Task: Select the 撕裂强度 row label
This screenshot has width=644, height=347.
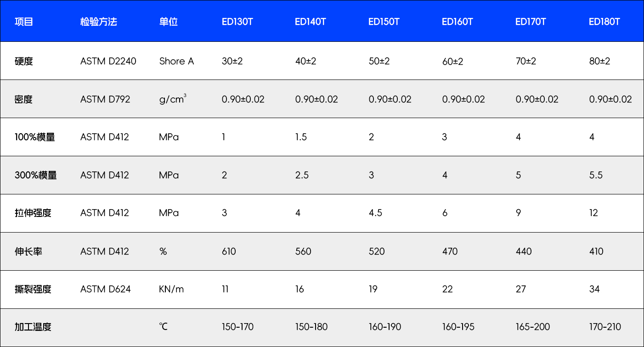Action: (33, 289)
